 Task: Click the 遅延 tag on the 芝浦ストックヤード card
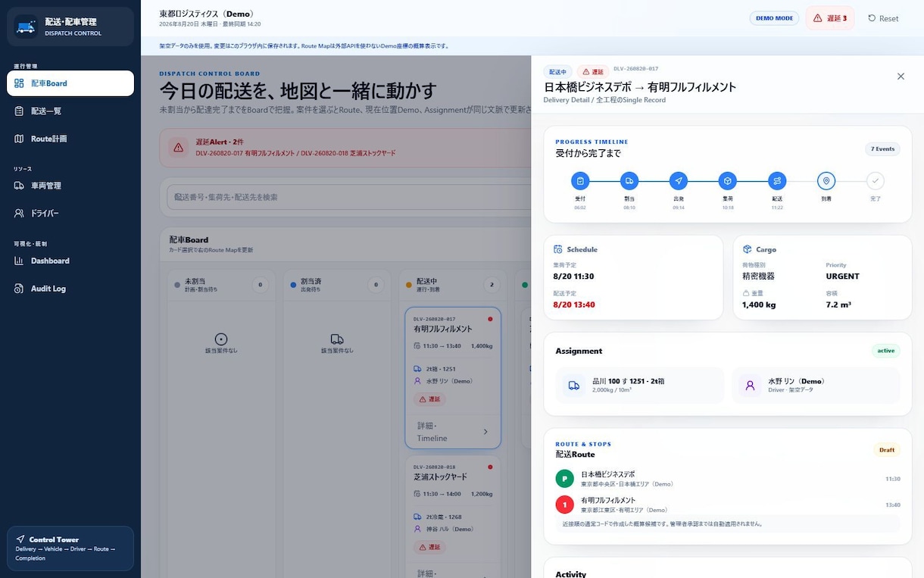click(429, 547)
